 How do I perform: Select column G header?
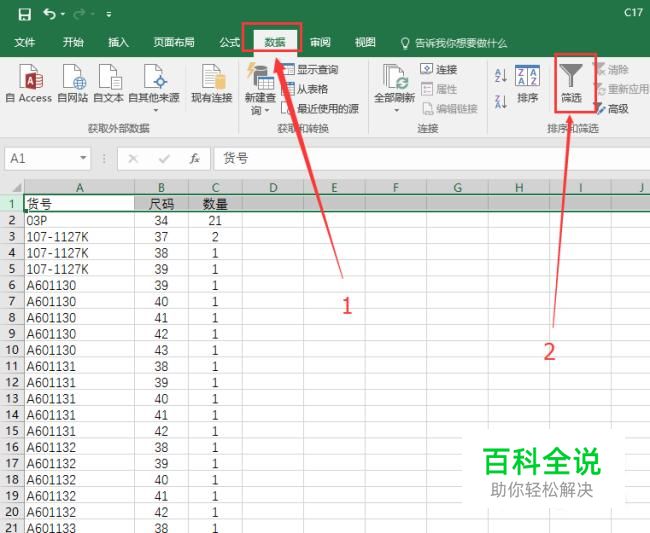pos(458,187)
